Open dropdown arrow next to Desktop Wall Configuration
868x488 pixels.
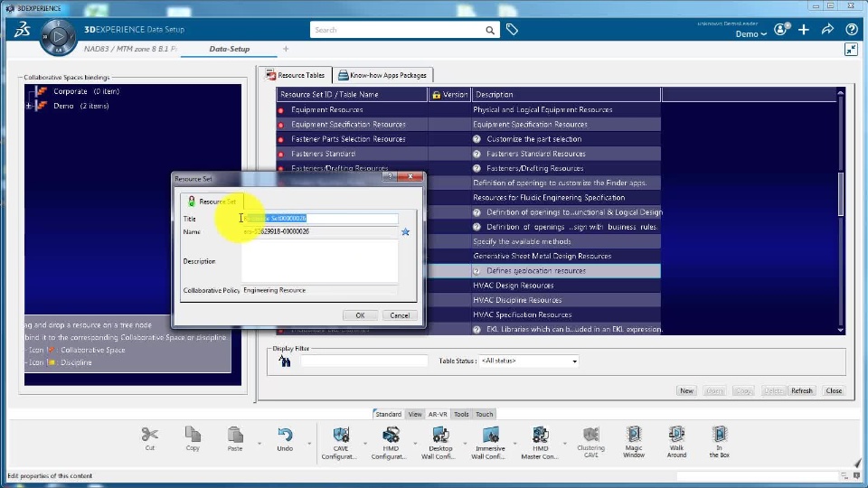[x=465, y=443]
